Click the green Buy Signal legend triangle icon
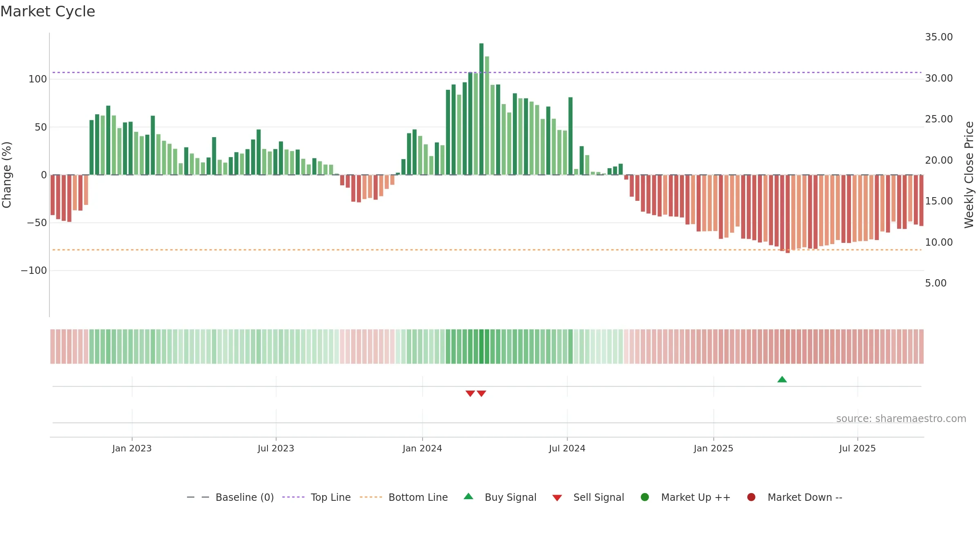 click(468, 496)
